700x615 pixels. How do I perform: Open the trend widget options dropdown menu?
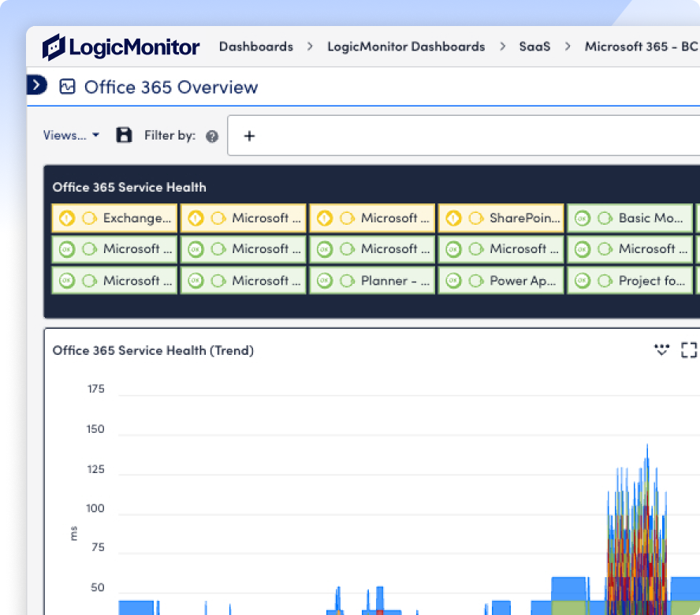[661, 350]
